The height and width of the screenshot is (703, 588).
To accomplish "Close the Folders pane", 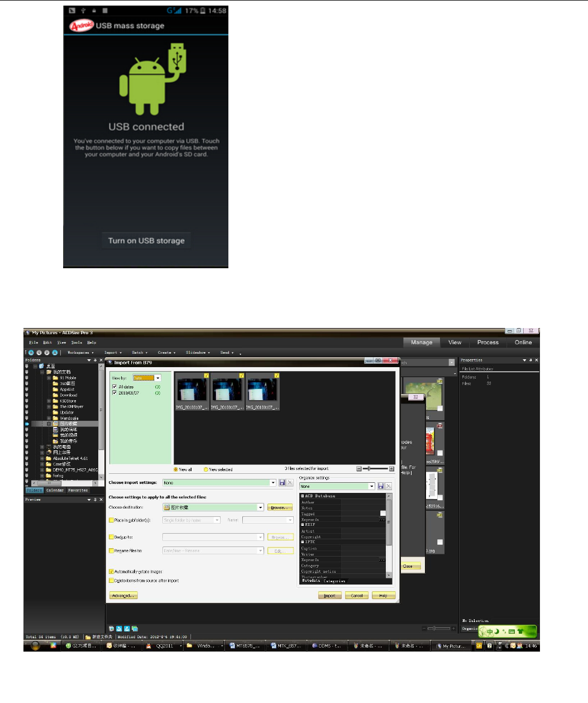I will coord(101,360).
